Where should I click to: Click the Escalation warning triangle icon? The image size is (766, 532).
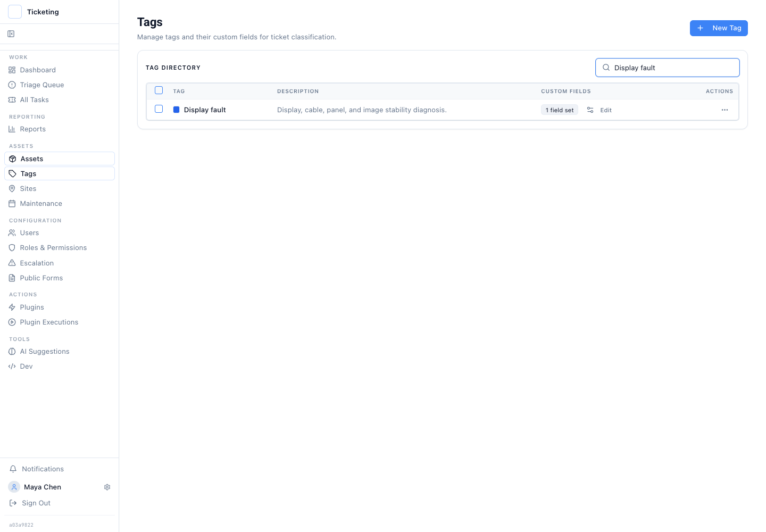12,263
